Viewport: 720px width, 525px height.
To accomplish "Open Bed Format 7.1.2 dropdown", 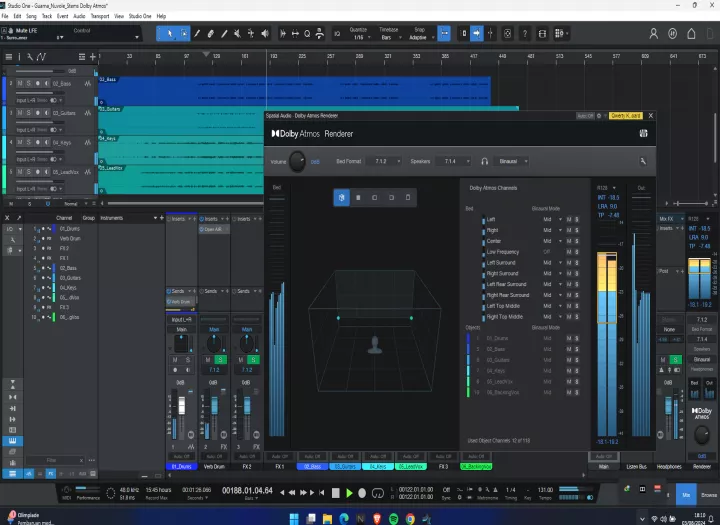I will pyautogui.click(x=385, y=161).
